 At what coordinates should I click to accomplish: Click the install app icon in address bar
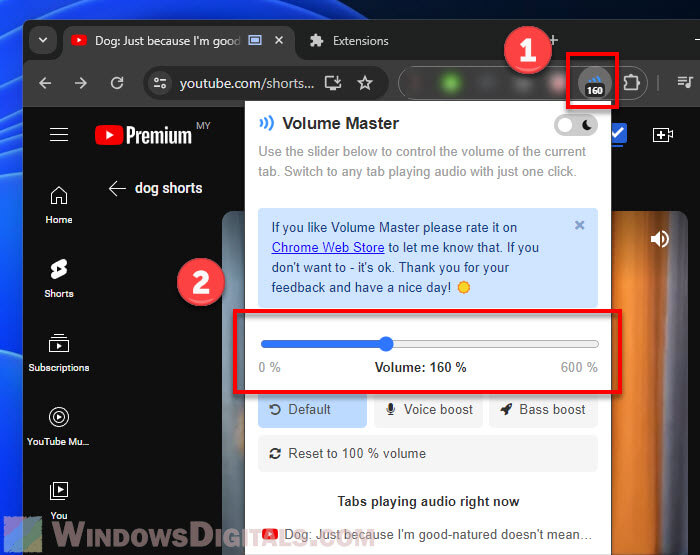pos(333,83)
